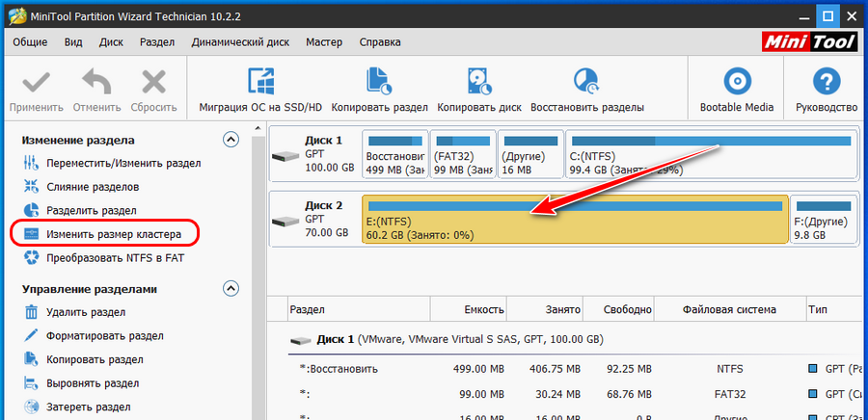Screen dimensions: 868x420
Task: Open the Диск menu
Action: click(x=111, y=42)
